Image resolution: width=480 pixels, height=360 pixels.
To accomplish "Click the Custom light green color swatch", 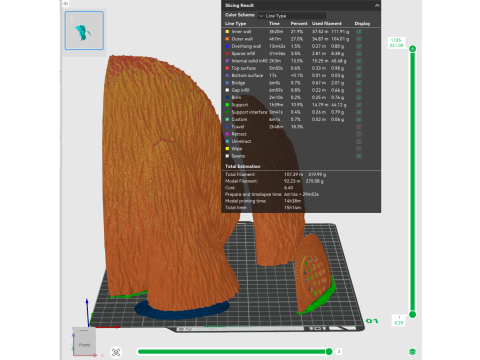I will click(227, 119).
